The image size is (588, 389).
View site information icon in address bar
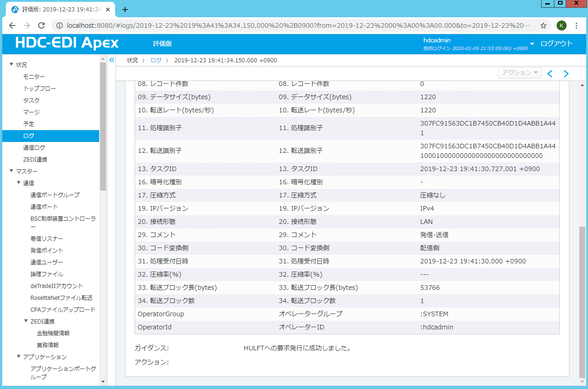click(60, 25)
